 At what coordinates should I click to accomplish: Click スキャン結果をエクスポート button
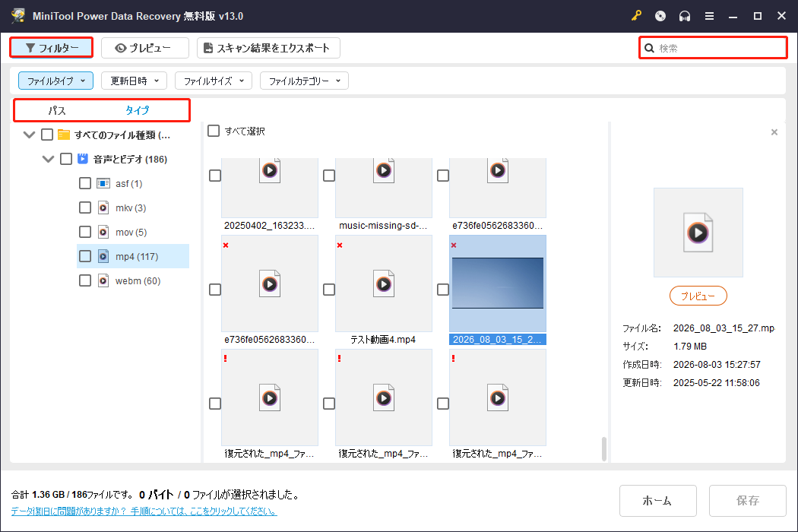point(269,48)
